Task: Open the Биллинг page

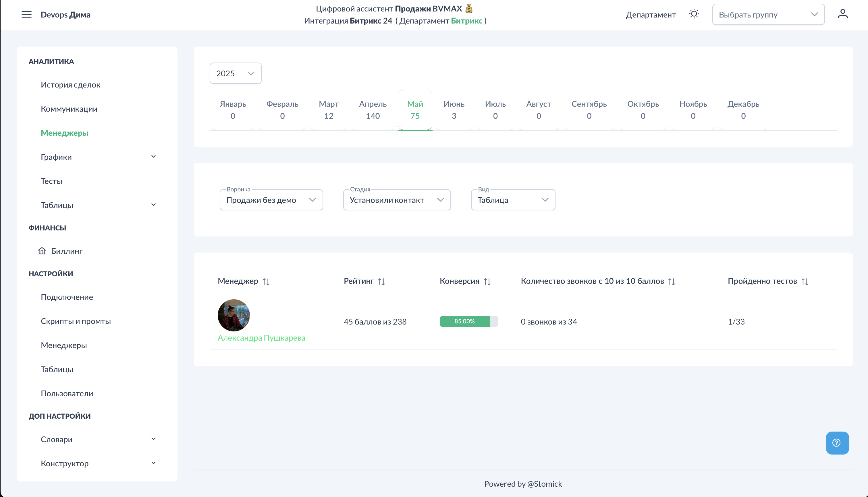Action: coord(67,251)
